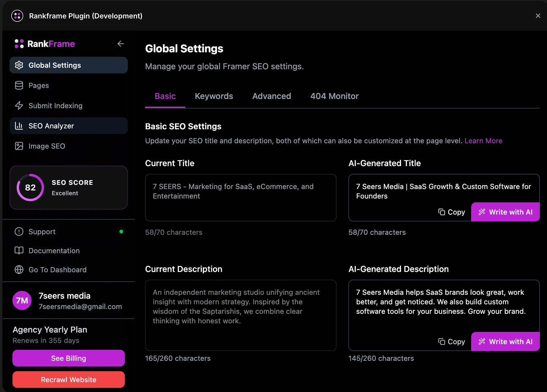
Task: Switch to the Advanced tab
Action: [x=271, y=96]
